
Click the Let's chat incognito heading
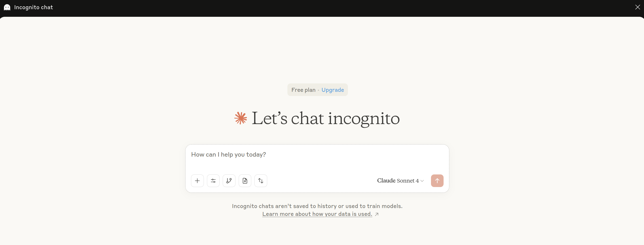coord(326,118)
